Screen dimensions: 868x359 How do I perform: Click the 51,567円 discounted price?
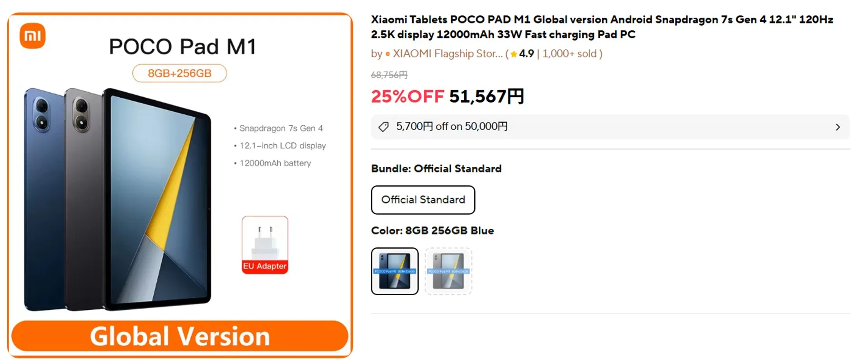[486, 96]
